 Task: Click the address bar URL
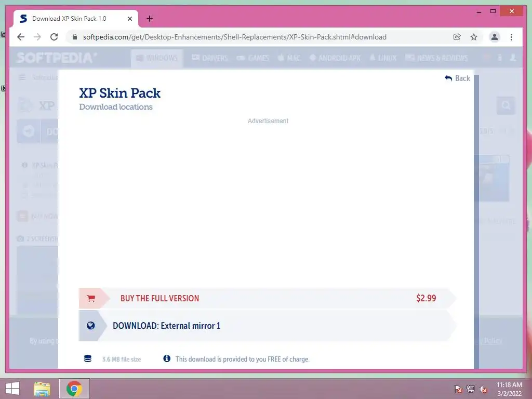pyautogui.click(x=234, y=37)
